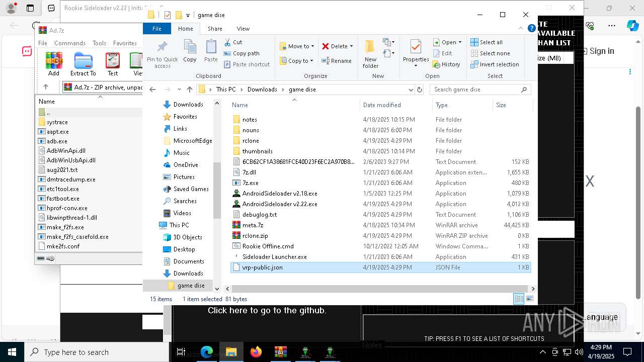The width and height of the screenshot is (644, 362).
Task: Open Properties from the ribbon
Action: tap(416, 54)
